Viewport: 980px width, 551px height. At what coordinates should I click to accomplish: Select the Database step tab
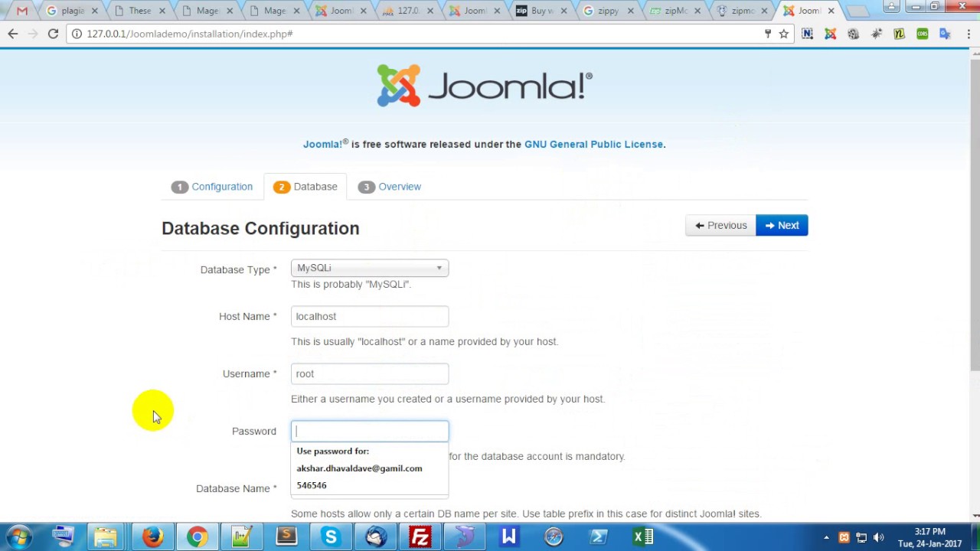coord(305,187)
